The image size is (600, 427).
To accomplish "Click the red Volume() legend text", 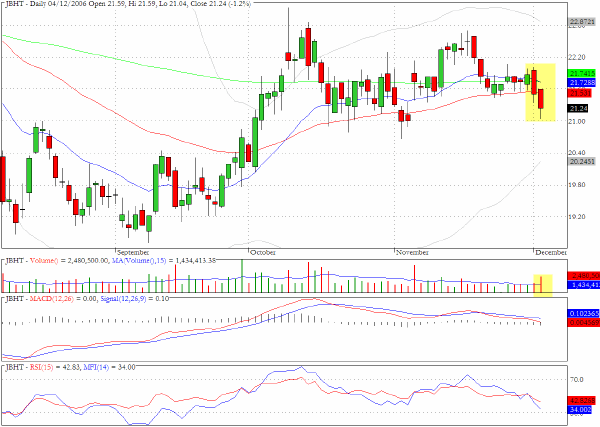I will 44,261.
